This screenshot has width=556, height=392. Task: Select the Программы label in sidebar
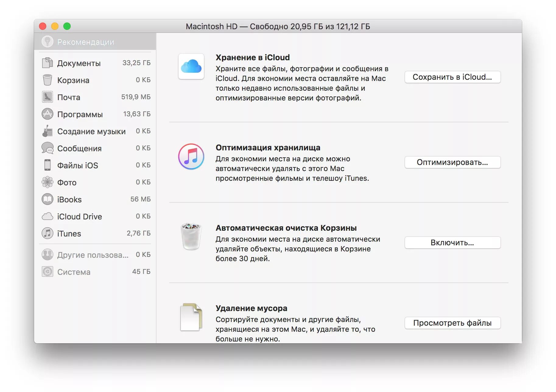(80, 114)
